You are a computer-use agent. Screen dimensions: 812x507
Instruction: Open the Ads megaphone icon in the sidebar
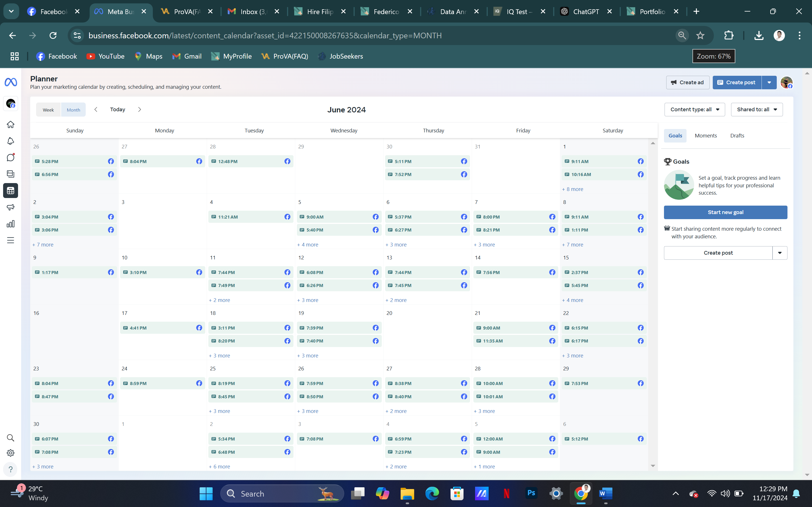[x=10, y=207]
